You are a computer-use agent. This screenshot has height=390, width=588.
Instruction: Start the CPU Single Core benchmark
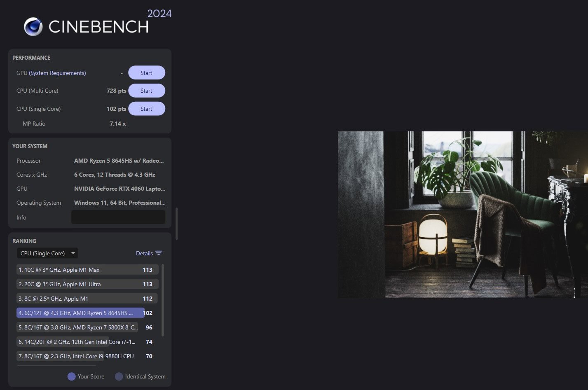click(x=147, y=109)
